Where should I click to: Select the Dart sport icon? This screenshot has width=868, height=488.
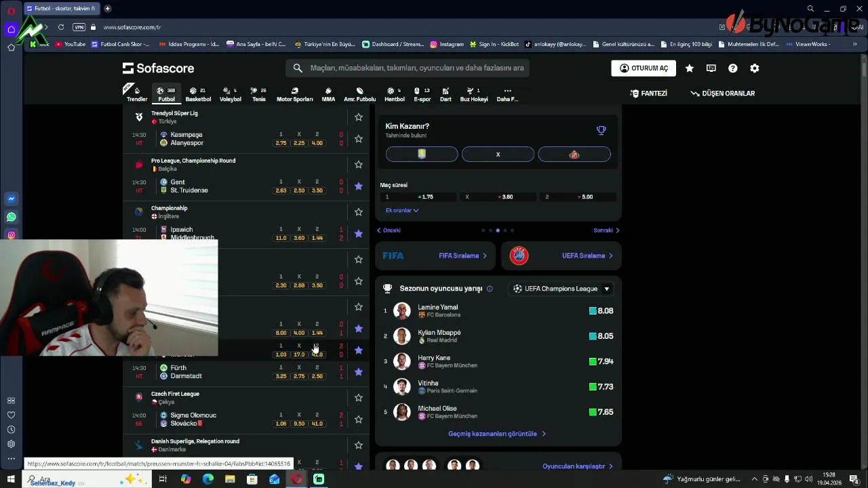coord(446,94)
